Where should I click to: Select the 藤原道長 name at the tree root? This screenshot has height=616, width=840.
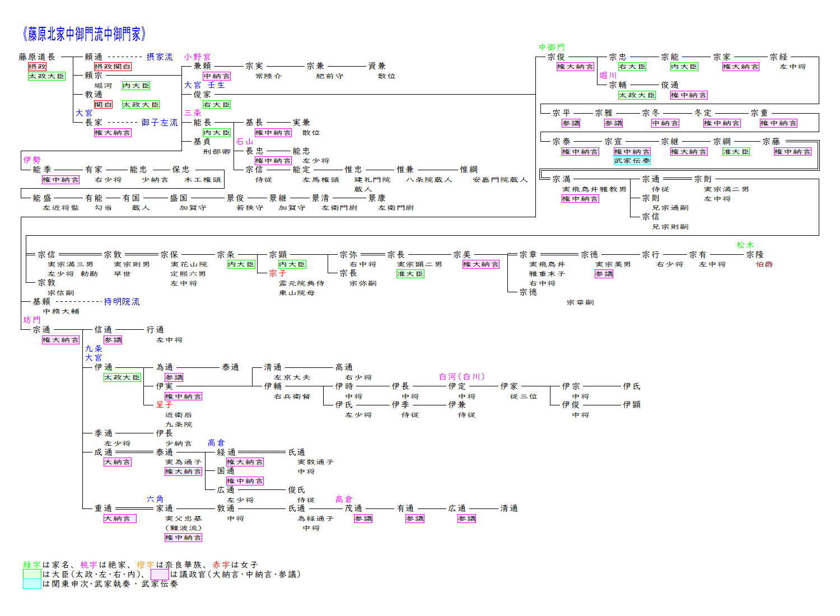point(37,57)
